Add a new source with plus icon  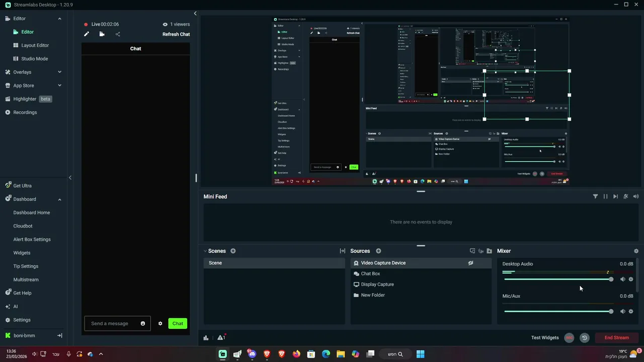(x=378, y=251)
